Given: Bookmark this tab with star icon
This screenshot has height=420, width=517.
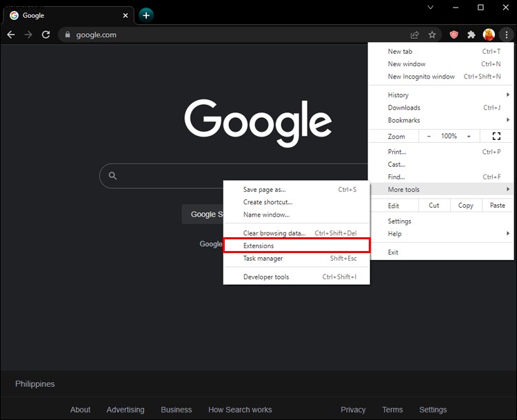Looking at the screenshot, I should pyautogui.click(x=432, y=34).
